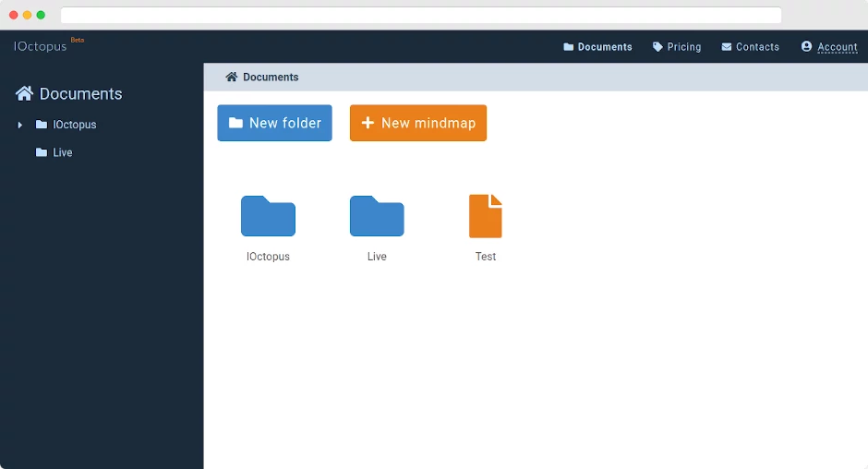The image size is (868, 469).
Task: Click the Live label under folder icon
Action: pyautogui.click(x=377, y=257)
